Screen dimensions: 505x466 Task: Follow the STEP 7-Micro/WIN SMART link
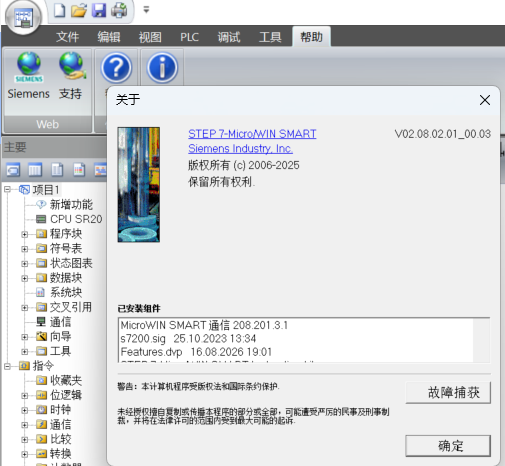(252, 134)
